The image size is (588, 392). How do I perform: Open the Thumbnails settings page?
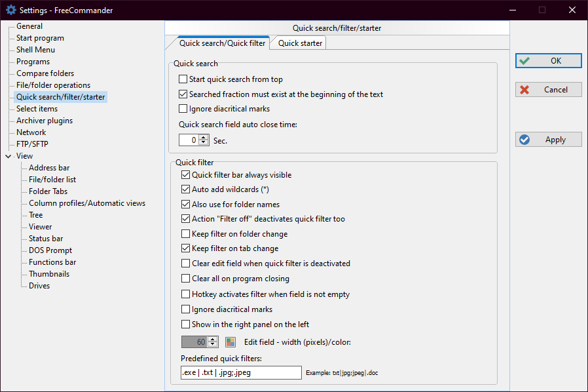tap(48, 274)
